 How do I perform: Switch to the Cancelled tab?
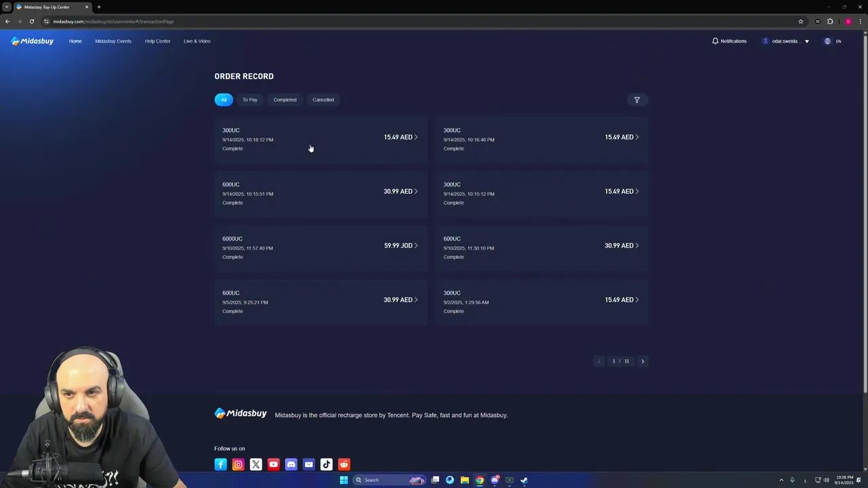323,100
